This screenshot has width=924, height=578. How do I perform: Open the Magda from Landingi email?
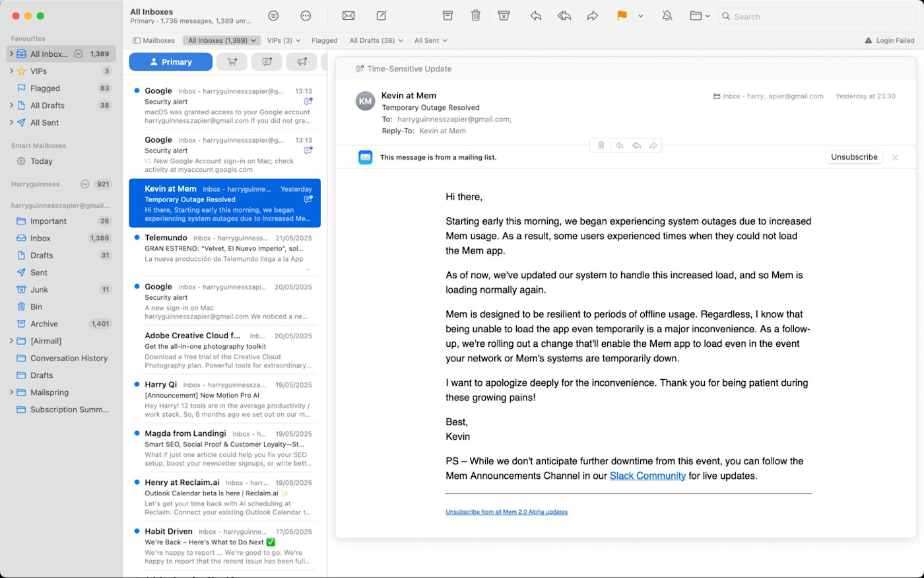click(224, 448)
